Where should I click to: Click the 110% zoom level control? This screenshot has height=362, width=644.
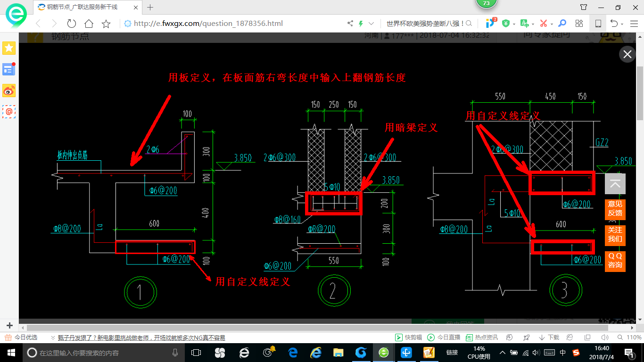[x=630, y=337]
